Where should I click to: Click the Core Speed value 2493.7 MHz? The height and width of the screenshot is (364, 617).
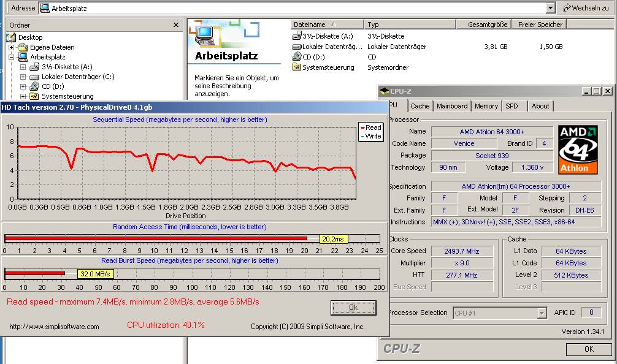point(462,251)
